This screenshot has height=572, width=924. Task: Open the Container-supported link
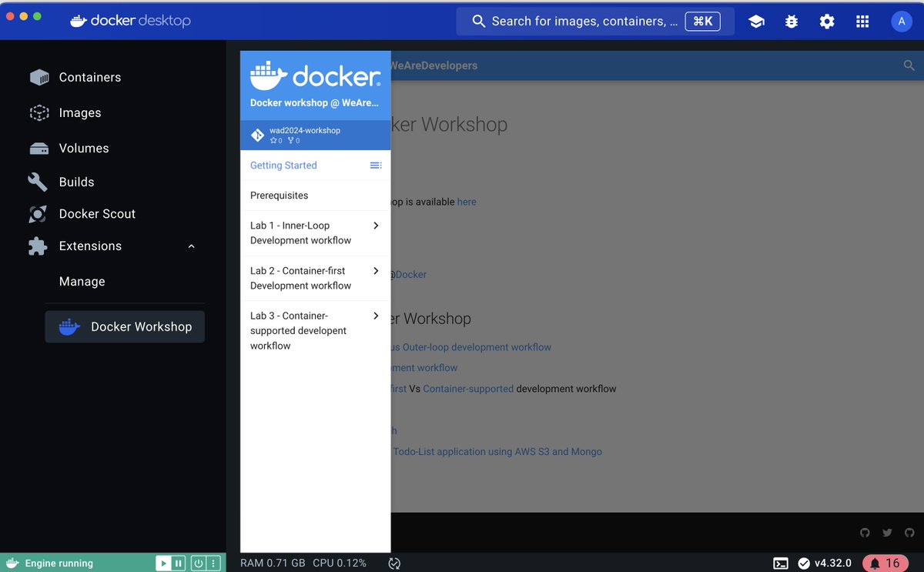pyautogui.click(x=468, y=389)
